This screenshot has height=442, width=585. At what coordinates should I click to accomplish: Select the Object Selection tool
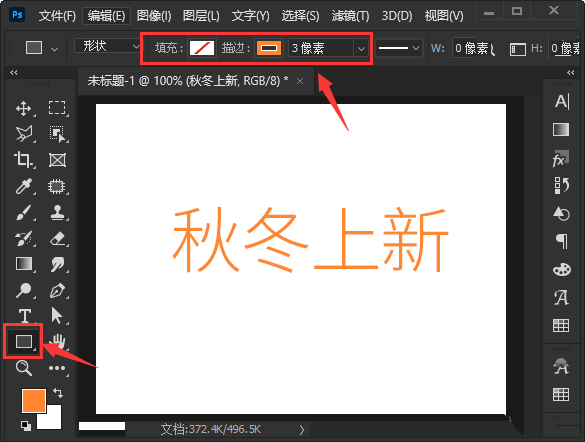click(57, 134)
